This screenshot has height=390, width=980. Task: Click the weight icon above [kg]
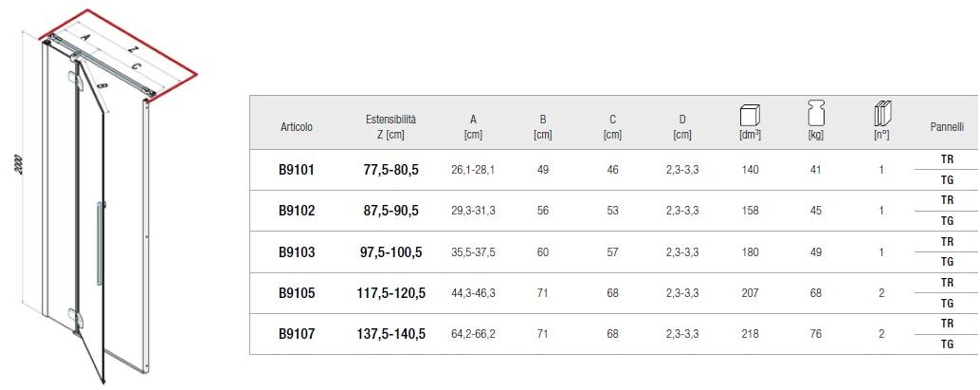pyautogui.click(x=815, y=113)
